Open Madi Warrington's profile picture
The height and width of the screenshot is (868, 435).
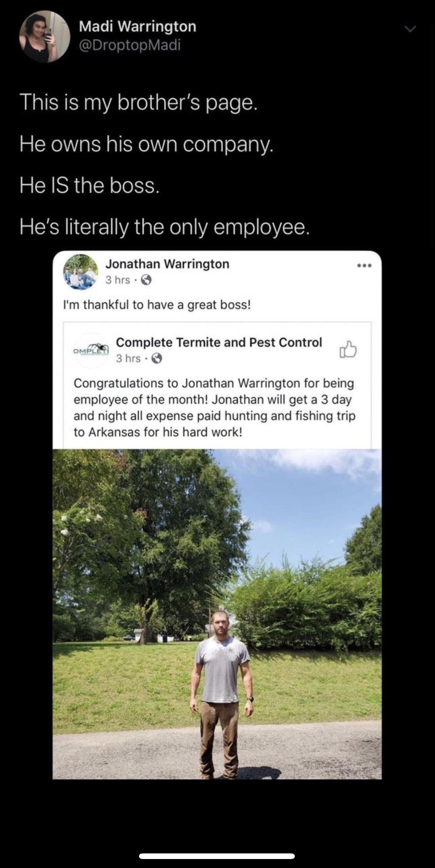[44, 36]
